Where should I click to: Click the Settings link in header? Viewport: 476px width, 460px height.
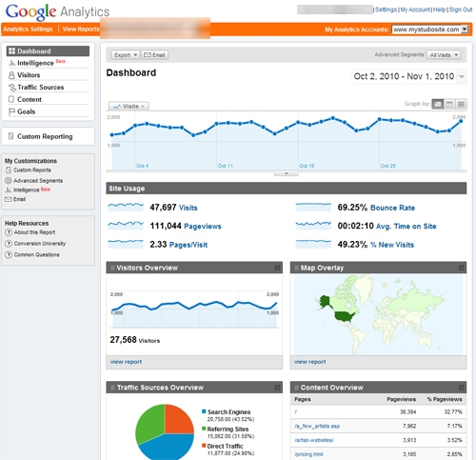pos(386,10)
